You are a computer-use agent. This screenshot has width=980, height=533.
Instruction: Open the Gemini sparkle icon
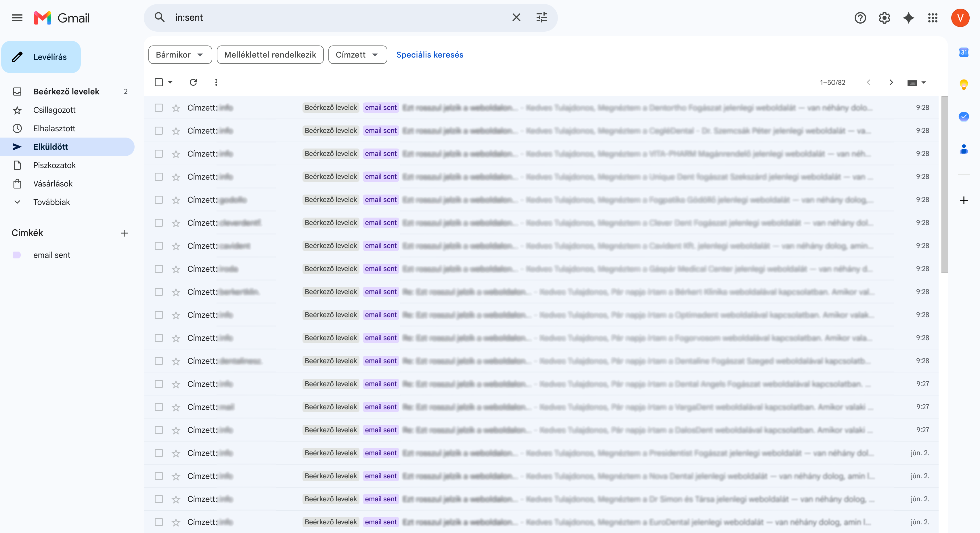(x=908, y=18)
